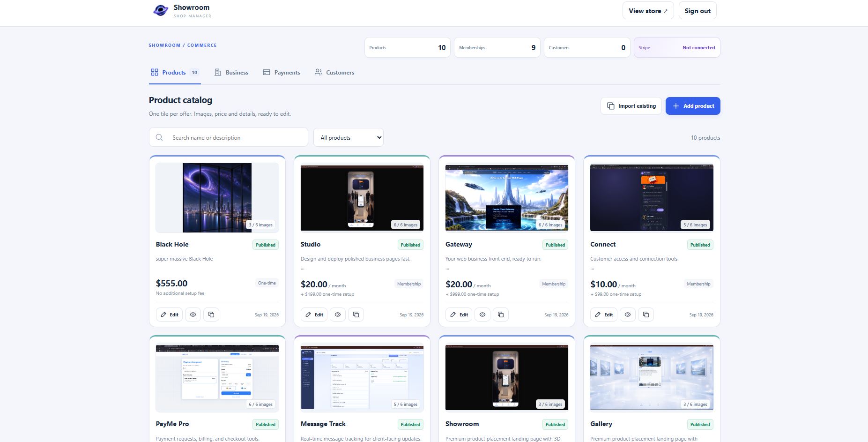Focus the Search name or description field
This screenshot has width=868, height=442.
click(229, 137)
